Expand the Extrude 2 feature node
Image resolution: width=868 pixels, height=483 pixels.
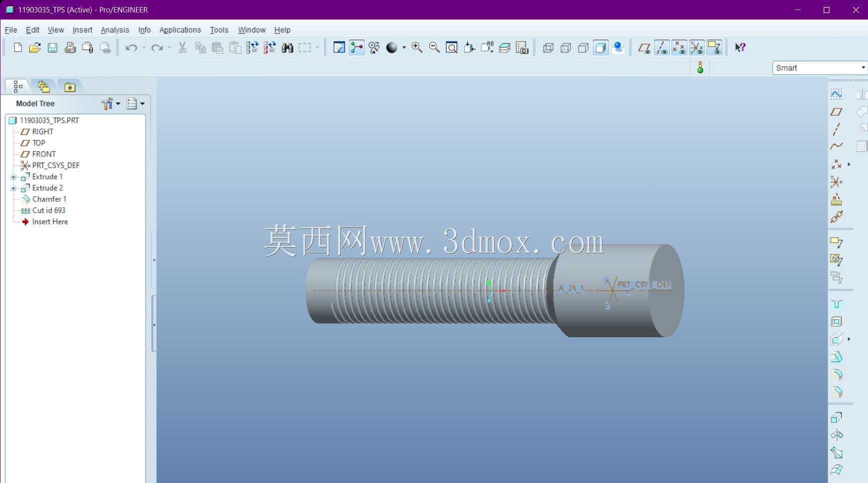click(13, 188)
